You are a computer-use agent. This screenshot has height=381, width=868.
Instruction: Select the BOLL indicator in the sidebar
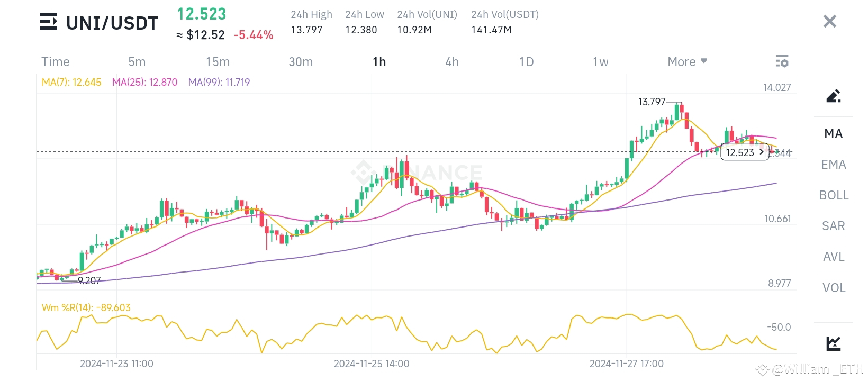coord(834,195)
